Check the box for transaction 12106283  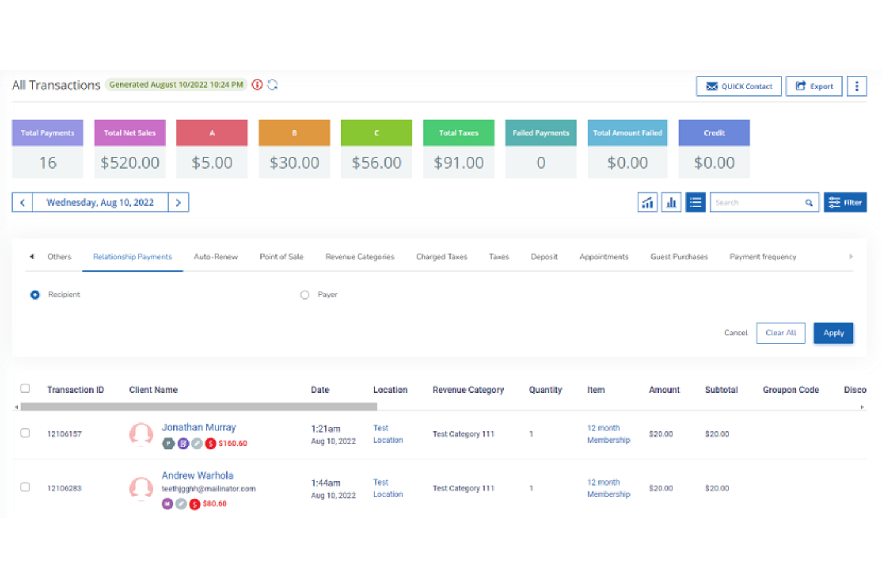[25, 487]
